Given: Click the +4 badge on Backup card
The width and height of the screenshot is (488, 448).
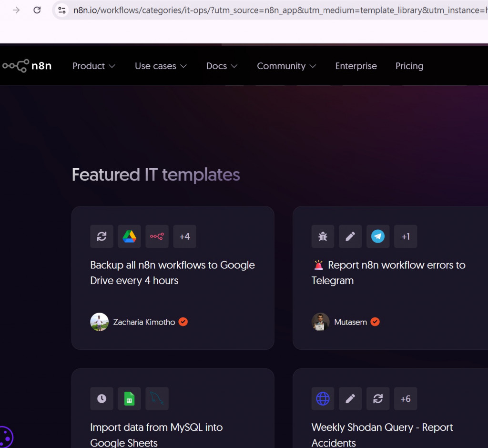Looking at the screenshot, I should click(x=184, y=236).
